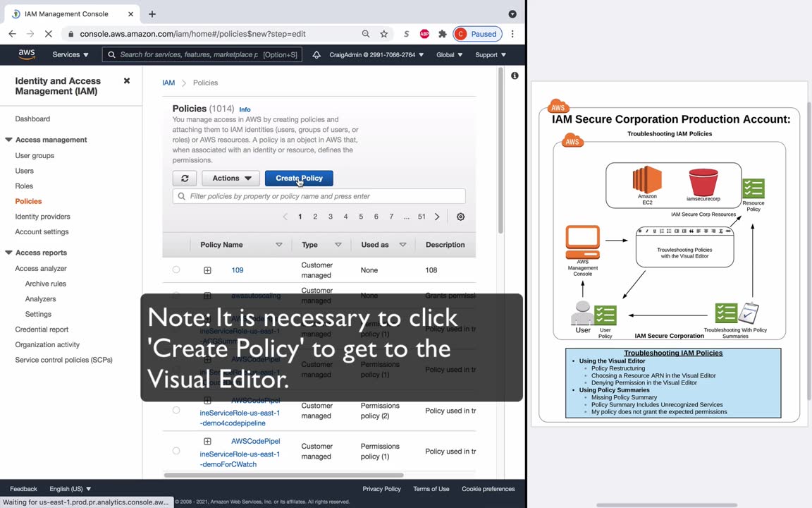Open the CraigAdmin account dropdown
This screenshot has height=508, width=812.
click(x=376, y=54)
